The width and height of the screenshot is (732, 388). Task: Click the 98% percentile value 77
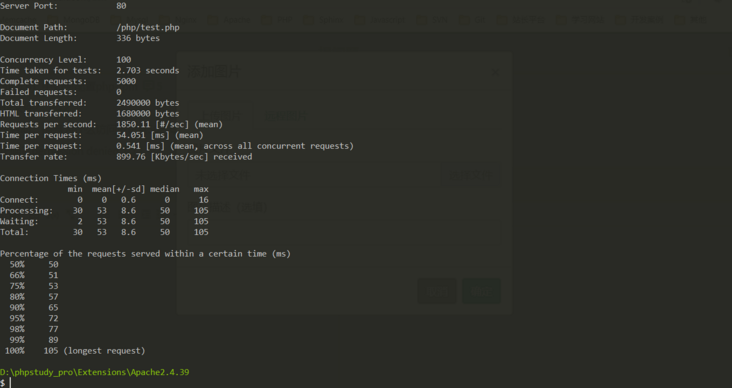pyautogui.click(x=53, y=329)
